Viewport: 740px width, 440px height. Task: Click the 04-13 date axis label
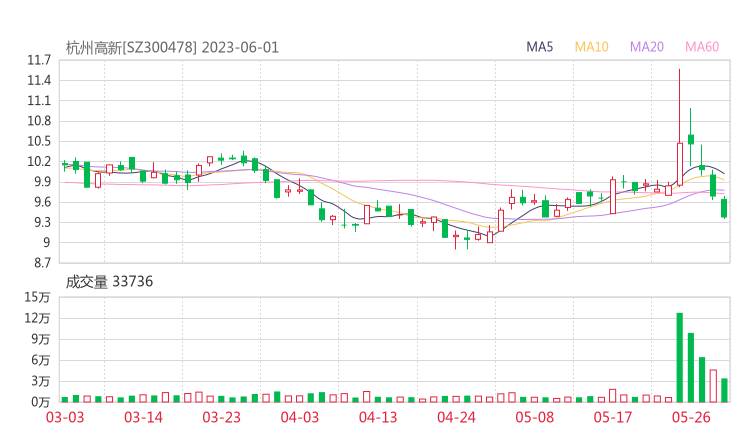378,417
